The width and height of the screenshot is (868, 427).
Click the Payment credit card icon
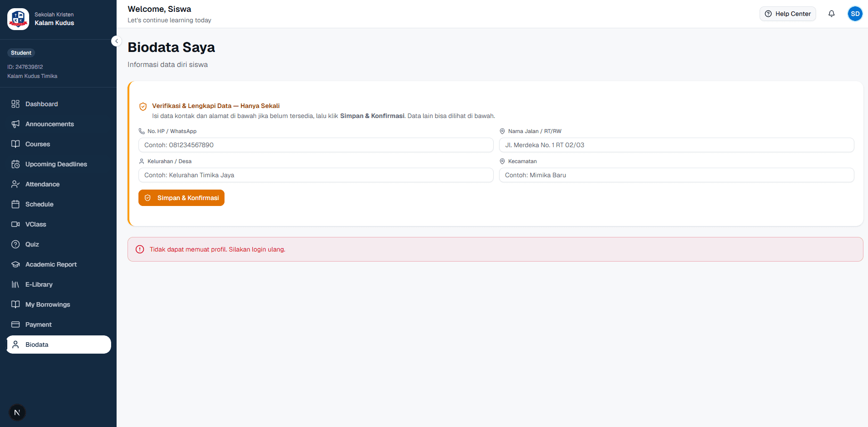[15, 324]
